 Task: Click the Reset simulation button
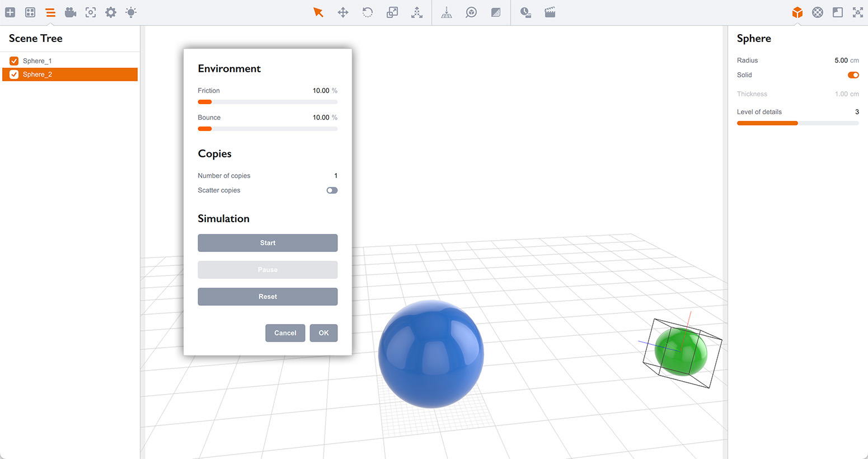268,297
